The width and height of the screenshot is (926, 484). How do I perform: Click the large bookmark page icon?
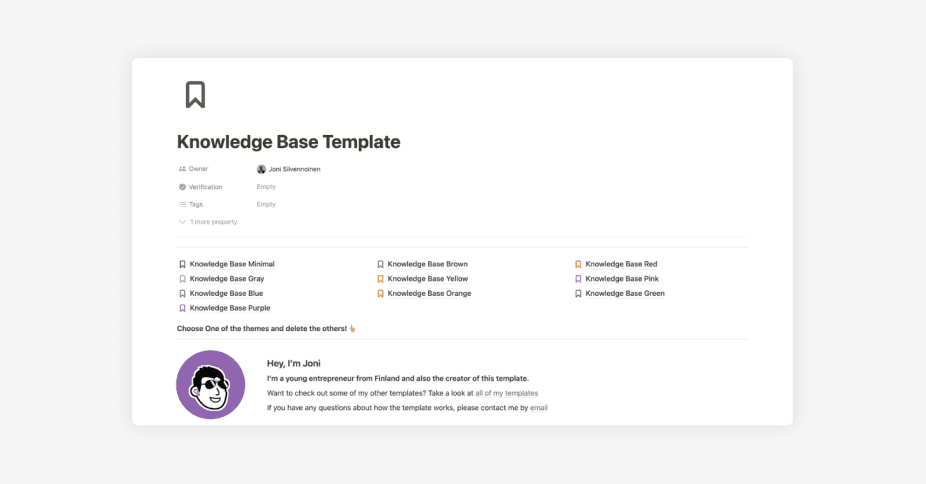(x=195, y=94)
